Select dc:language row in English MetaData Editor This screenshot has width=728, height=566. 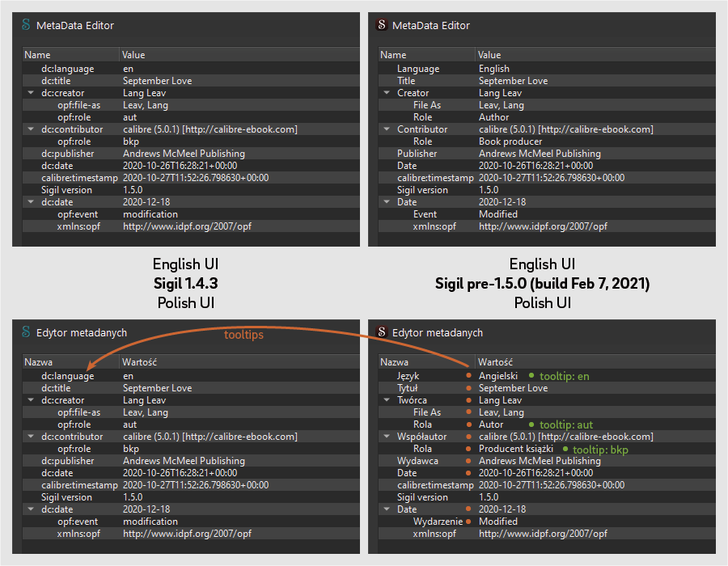(191, 69)
